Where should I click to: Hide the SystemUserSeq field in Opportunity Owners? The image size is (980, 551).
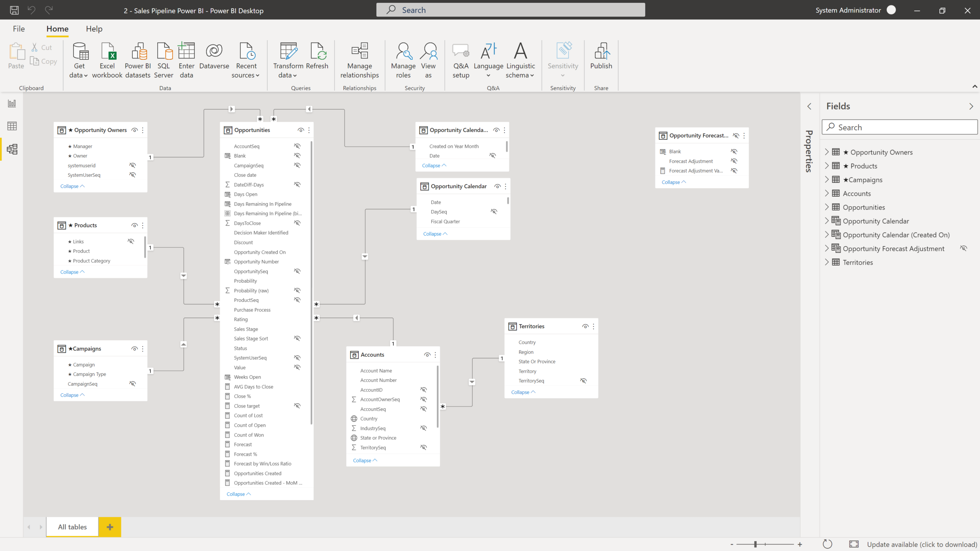click(x=132, y=174)
